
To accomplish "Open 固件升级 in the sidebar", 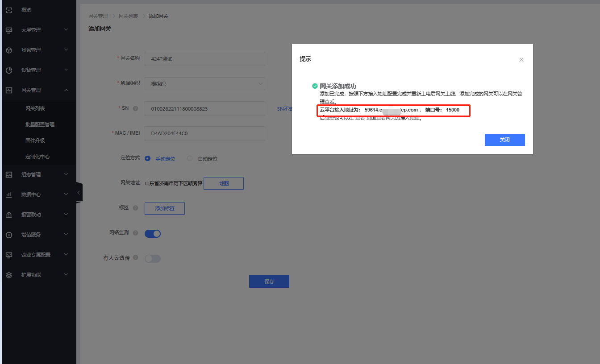I will [35, 141].
